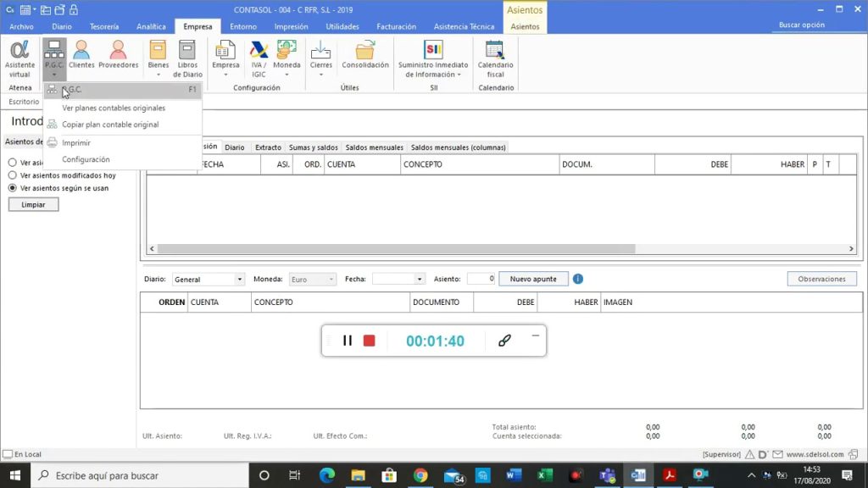
Task: Open the Extracto tab
Action: pyautogui.click(x=268, y=147)
